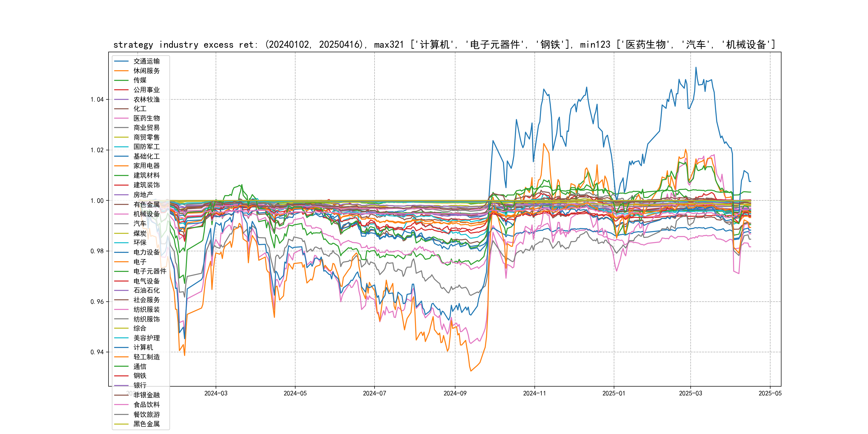Click the 食品饮料 legend entry
This screenshot has width=868, height=434.
pyautogui.click(x=146, y=405)
